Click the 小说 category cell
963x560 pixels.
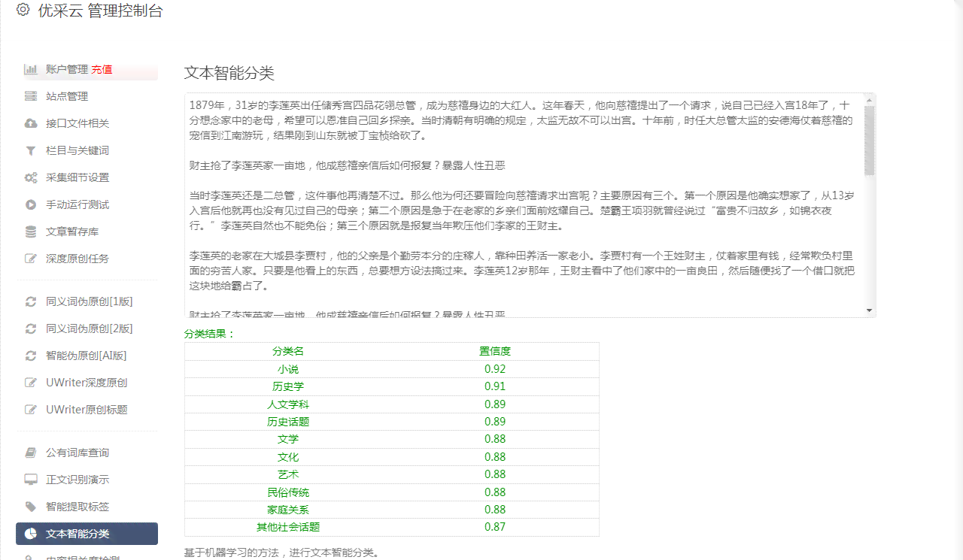288,369
